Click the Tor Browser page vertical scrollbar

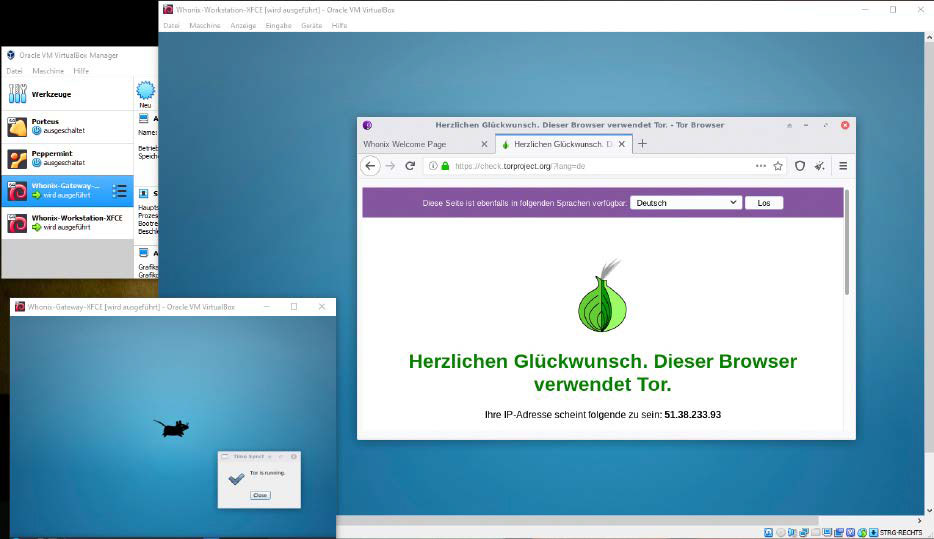(x=846, y=241)
